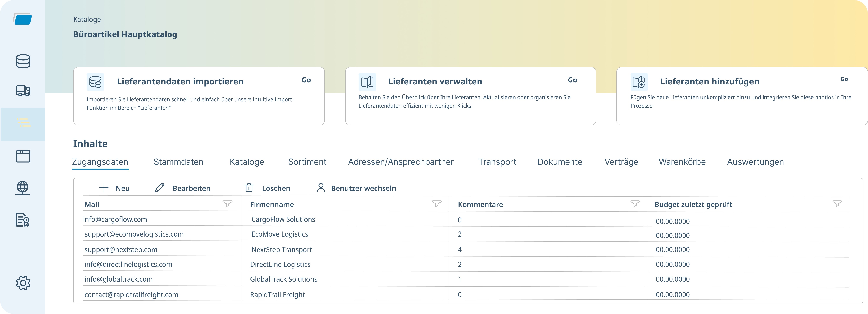Click comment count 1 in GlobalTrack Solutions row

[460, 279]
